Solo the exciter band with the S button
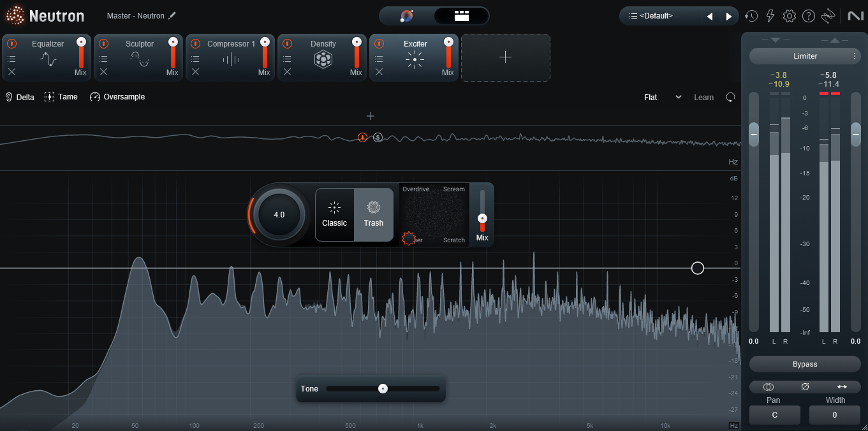 coord(378,137)
